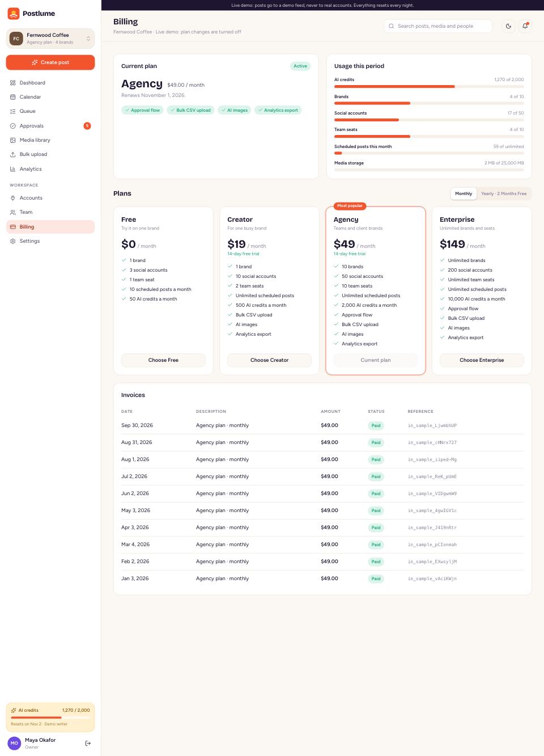Image resolution: width=544 pixels, height=756 pixels.
Task: Click the Dashboard grid icon
Action: point(13,83)
